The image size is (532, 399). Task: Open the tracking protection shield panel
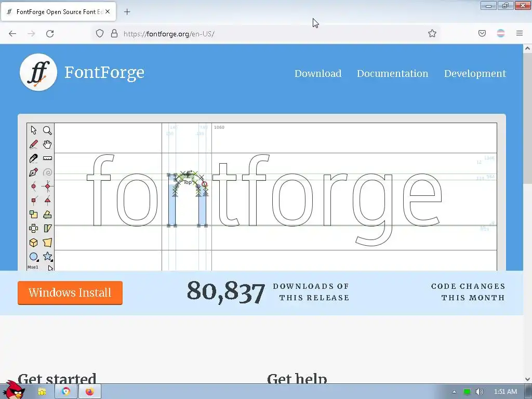99,33
